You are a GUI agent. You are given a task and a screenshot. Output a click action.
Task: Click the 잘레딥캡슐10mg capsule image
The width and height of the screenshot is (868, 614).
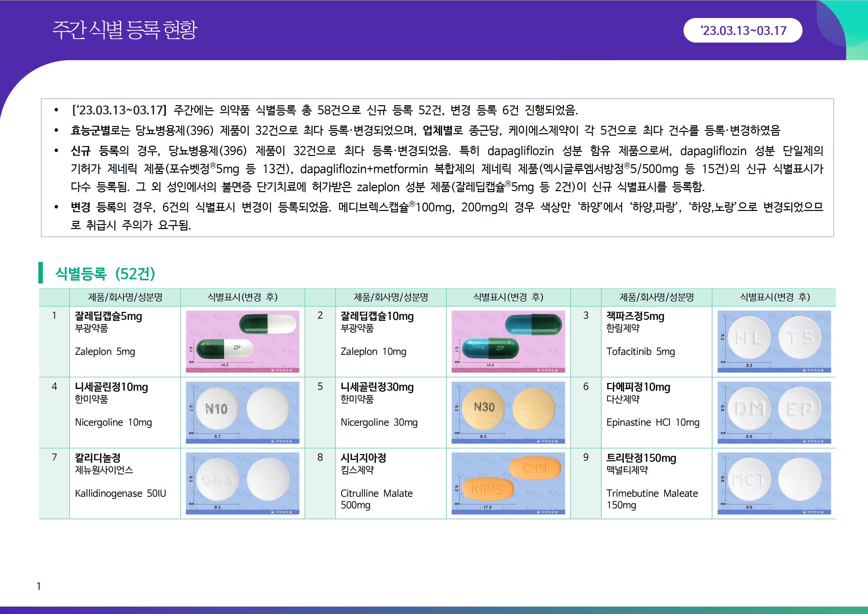[x=508, y=341]
